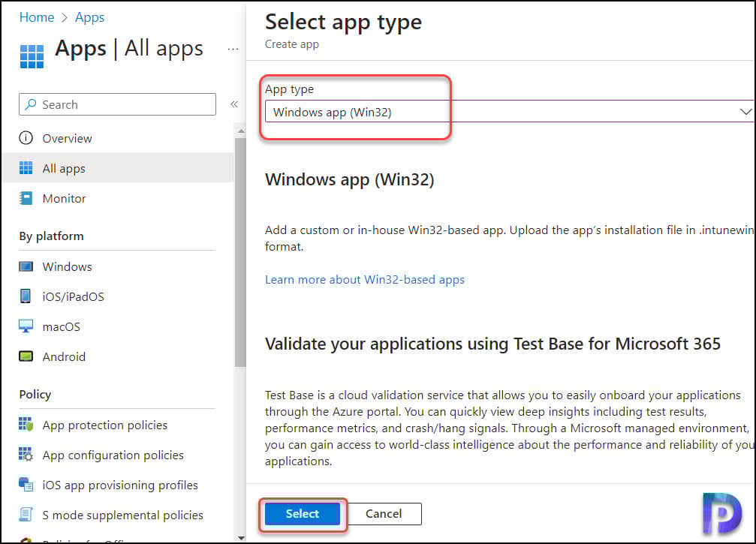
Task: Click inside the sidebar Search field
Action: [118, 104]
